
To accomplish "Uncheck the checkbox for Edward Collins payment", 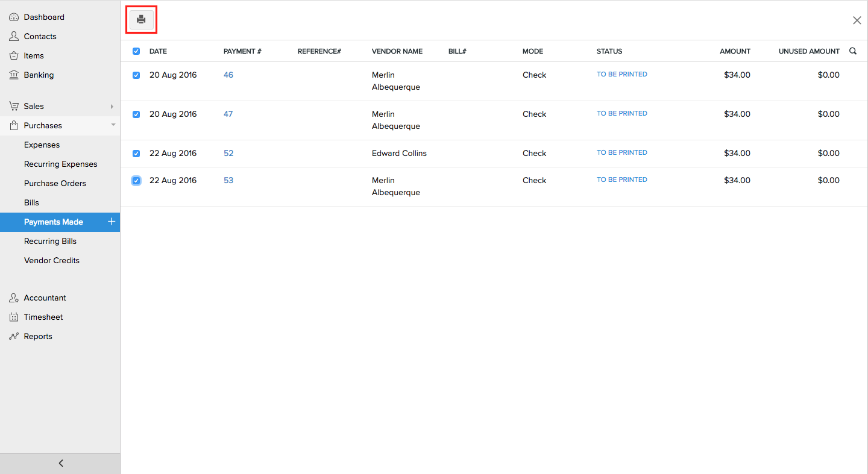I will pyautogui.click(x=136, y=154).
